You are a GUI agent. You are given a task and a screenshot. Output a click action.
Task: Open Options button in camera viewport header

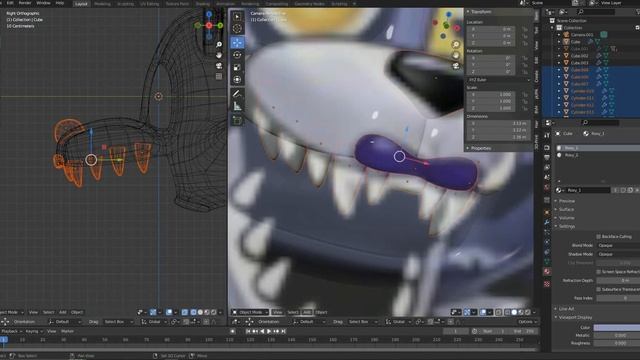(x=527, y=322)
